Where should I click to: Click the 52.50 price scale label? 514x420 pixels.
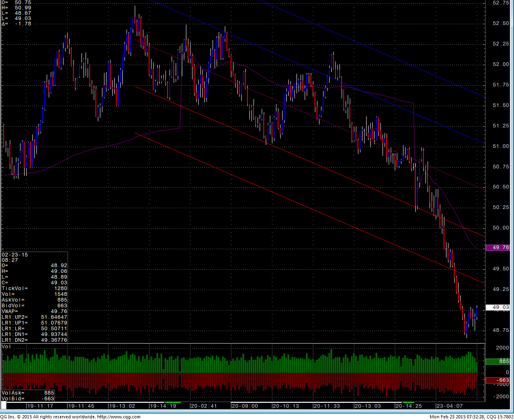pos(501,23)
